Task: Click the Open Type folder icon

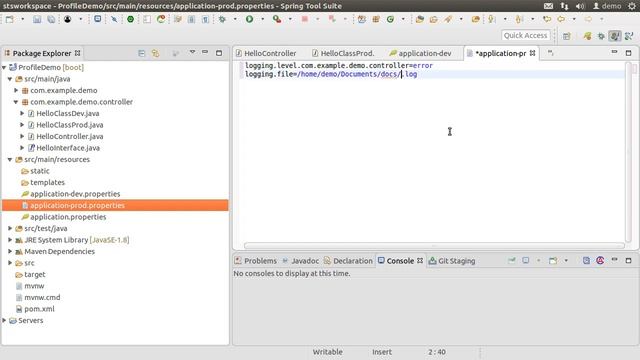Action: pos(420,19)
